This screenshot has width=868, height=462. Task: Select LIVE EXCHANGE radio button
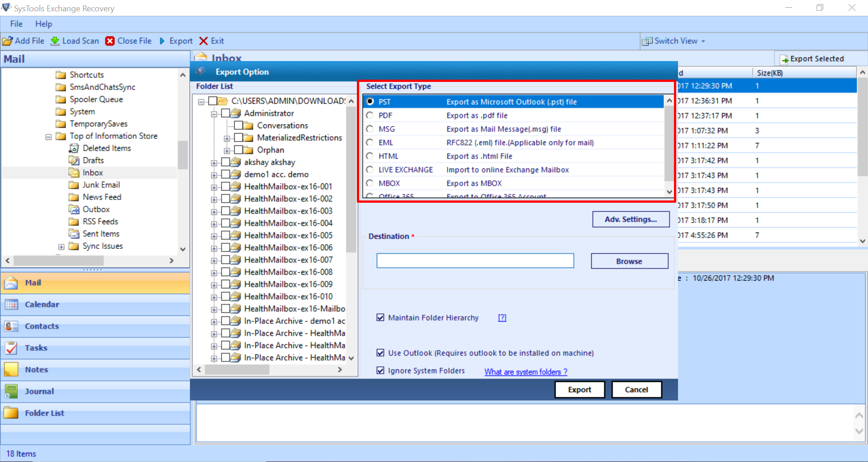(370, 170)
